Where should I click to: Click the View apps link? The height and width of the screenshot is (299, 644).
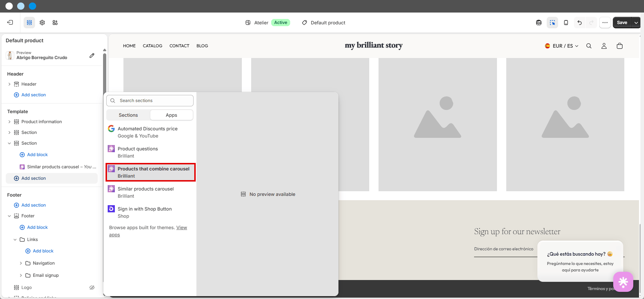[182, 228]
